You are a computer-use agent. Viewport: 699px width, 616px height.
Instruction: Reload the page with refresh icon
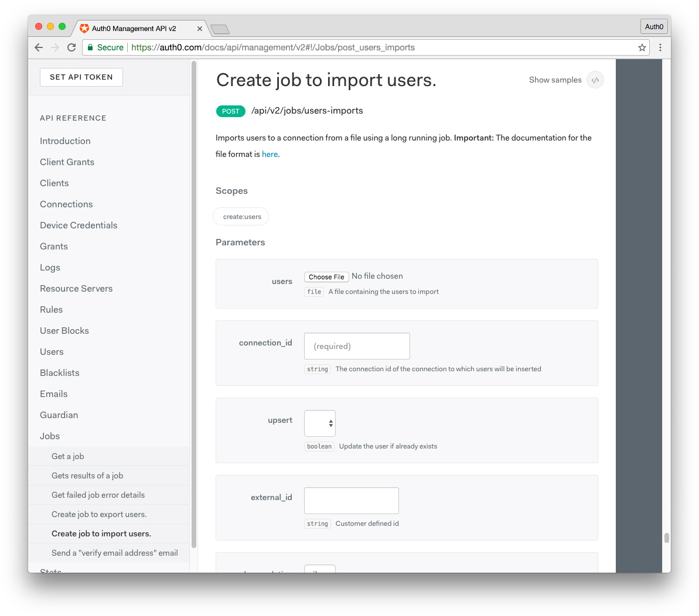(71, 47)
